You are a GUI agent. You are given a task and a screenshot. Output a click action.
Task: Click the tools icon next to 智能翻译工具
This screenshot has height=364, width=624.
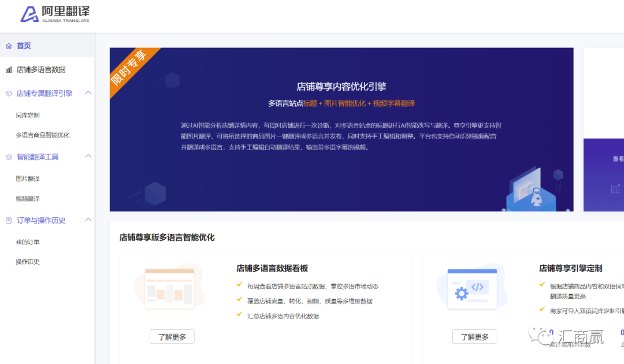(x=9, y=157)
